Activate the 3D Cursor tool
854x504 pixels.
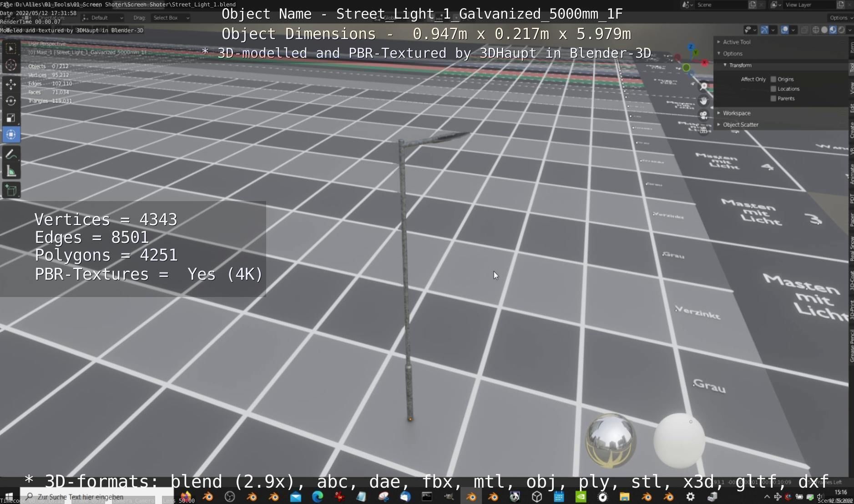[x=11, y=66]
